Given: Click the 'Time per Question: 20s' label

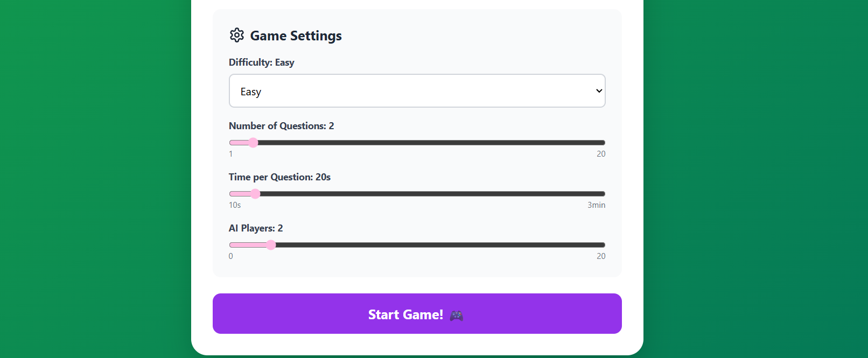Looking at the screenshot, I should pos(279,177).
